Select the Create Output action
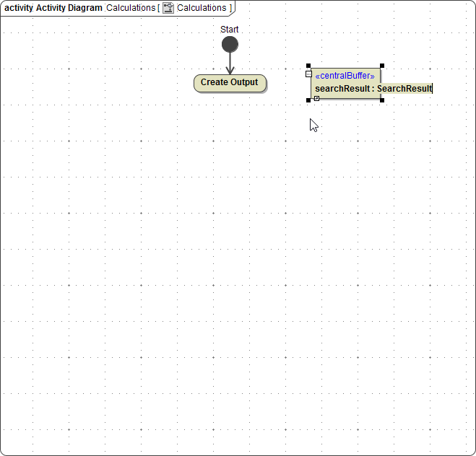The image size is (476, 456). (230, 82)
